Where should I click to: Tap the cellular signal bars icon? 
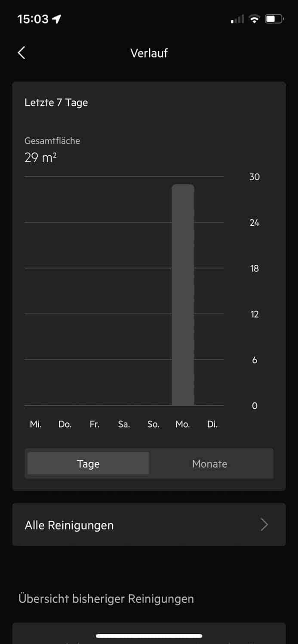[x=237, y=19]
